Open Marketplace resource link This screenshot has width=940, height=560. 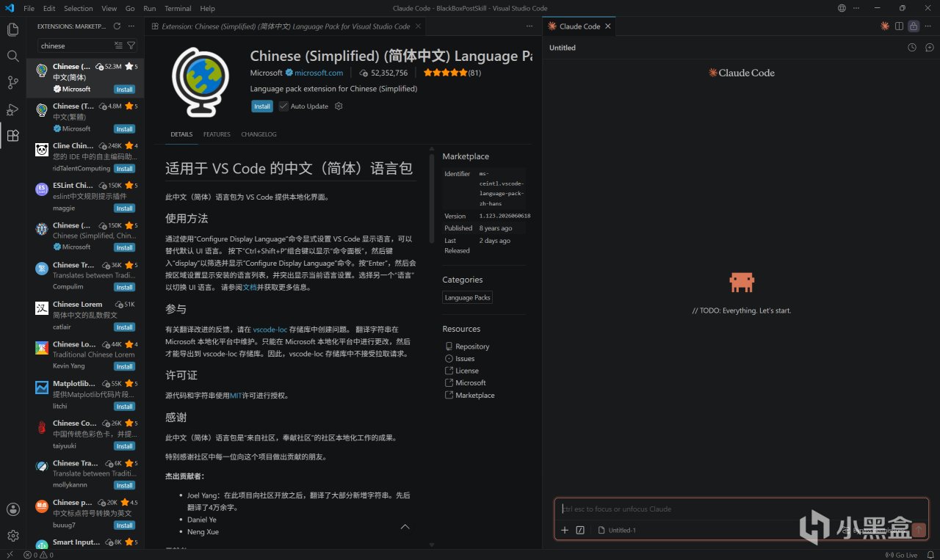click(475, 396)
